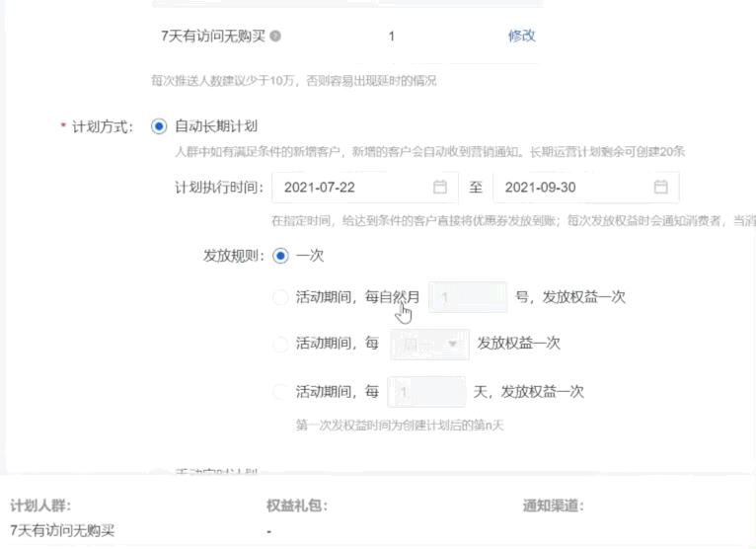
Task: Select 每自然月 distribution radio option
Action: pos(280,297)
